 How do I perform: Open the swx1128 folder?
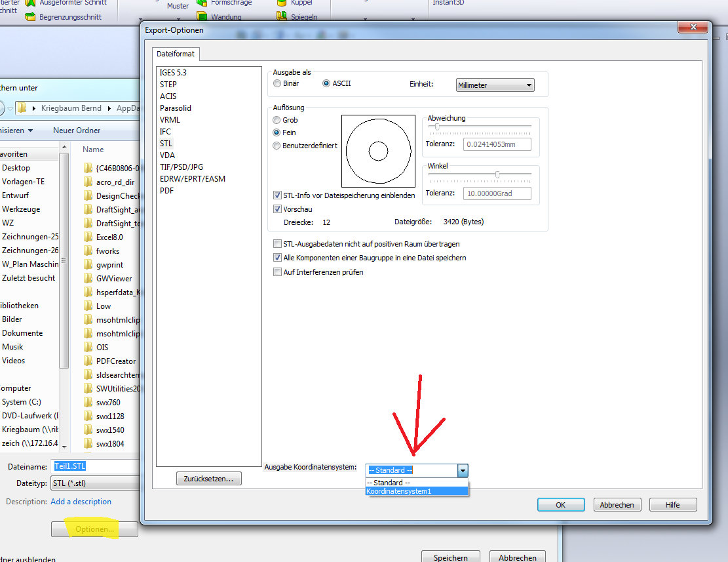(x=104, y=416)
